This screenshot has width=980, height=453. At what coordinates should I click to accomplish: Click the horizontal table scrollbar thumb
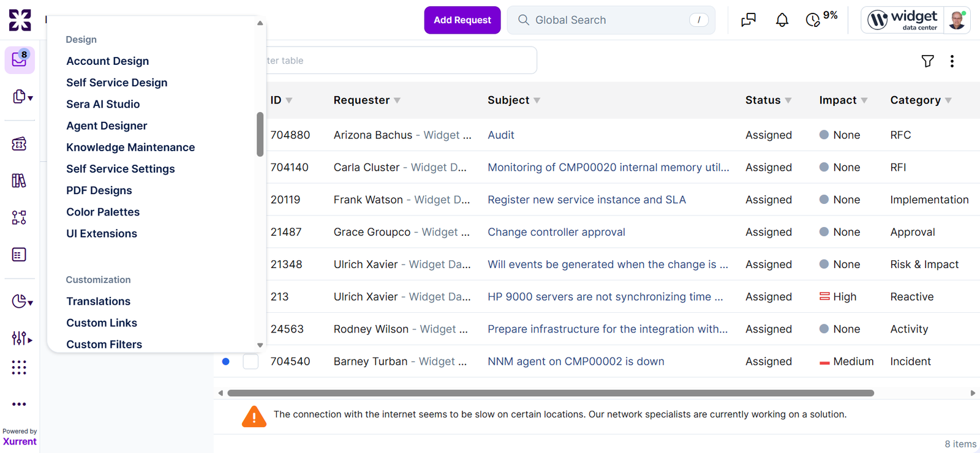[551, 393]
